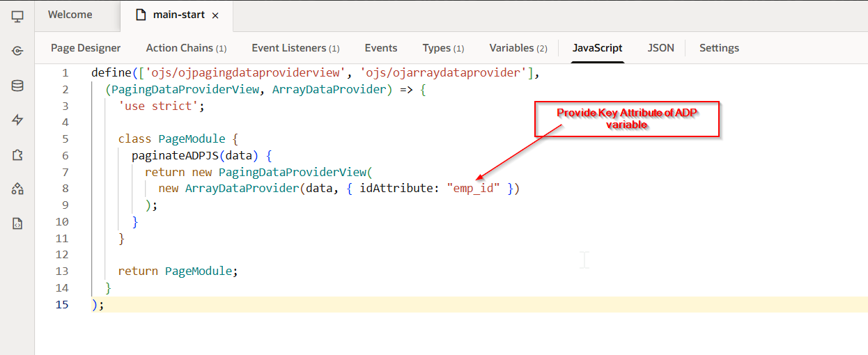Viewport: 868px width, 355px height.
Task: Open the Business Objects database icon
Action: (x=17, y=86)
